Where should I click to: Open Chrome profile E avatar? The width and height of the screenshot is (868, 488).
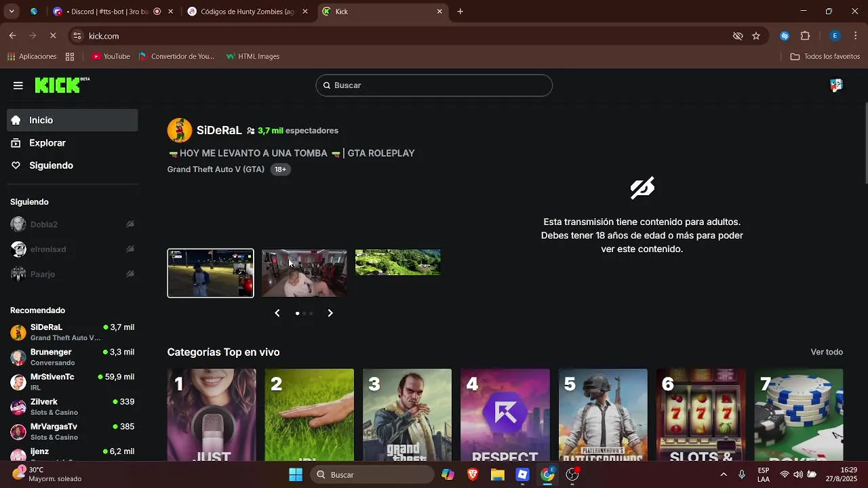tap(835, 36)
